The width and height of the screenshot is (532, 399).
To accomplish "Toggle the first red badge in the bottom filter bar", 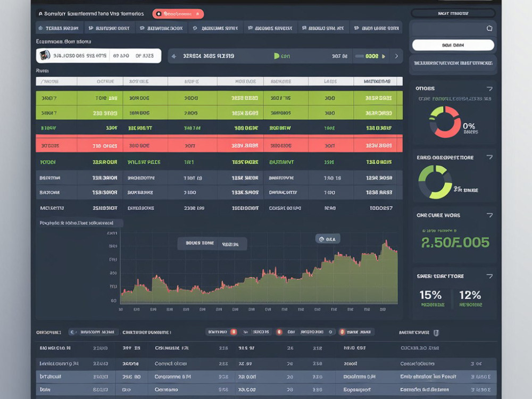I will [x=234, y=332].
